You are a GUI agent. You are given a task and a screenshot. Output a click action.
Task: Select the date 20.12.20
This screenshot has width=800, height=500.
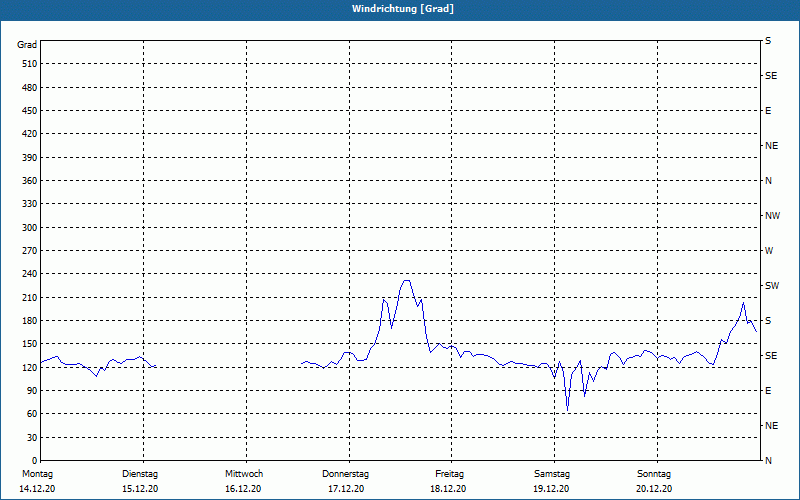pos(654,489)
